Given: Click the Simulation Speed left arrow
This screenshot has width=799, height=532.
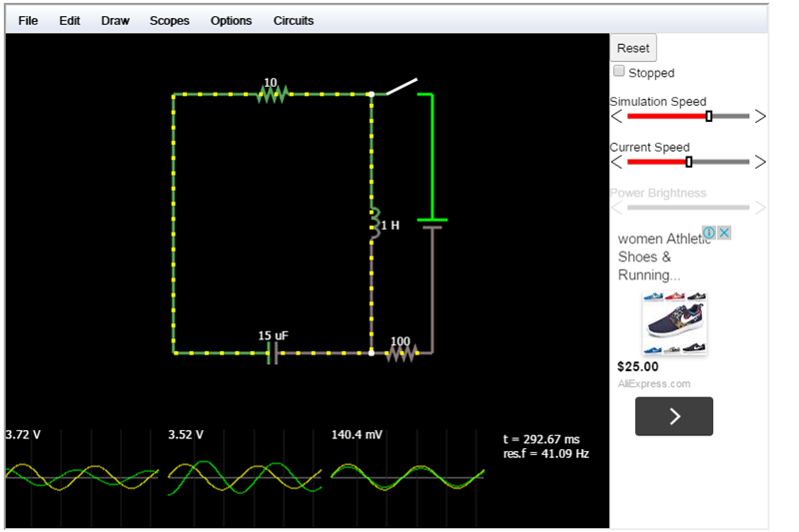Looking at the screenshot, I should click(x=616, y=116).
